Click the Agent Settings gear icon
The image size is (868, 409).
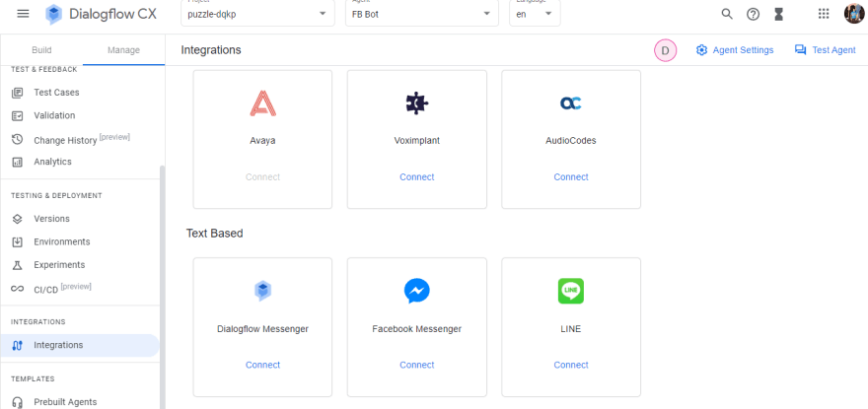tap(701, 50)
